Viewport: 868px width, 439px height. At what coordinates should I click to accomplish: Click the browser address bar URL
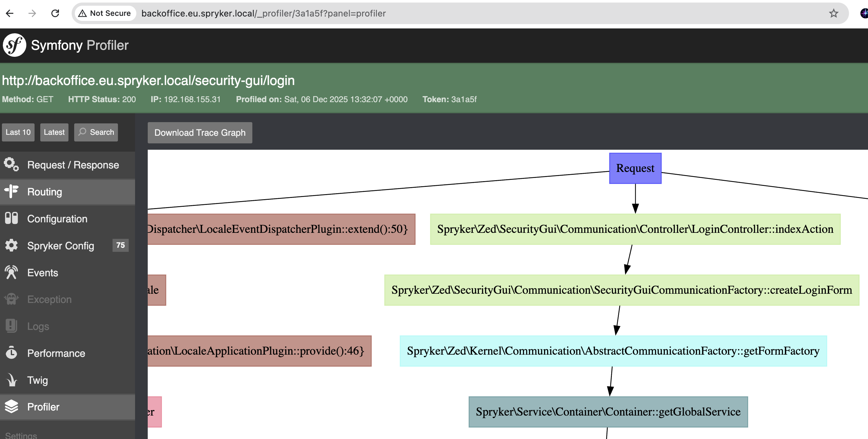tap(263, 14)
